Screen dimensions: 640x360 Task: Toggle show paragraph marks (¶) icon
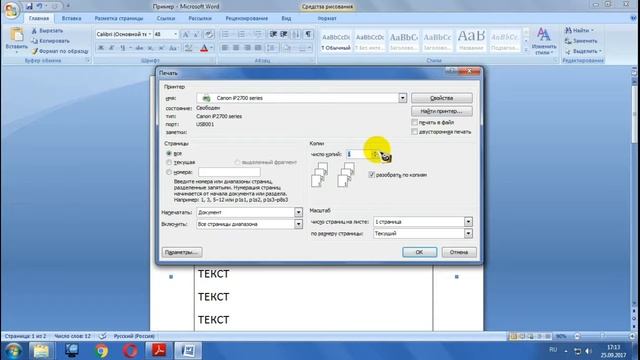(x=308, y=34)
